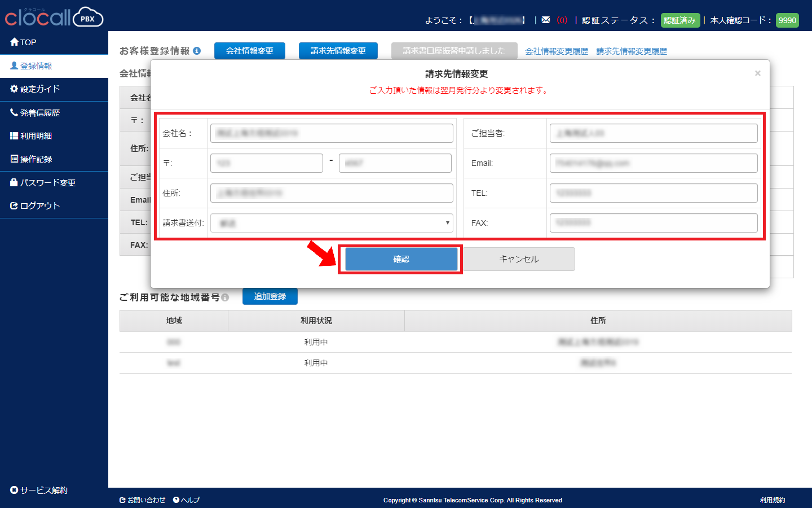
Task: Click the 利用状況 column header
Action: pyautogui.click(x=316, y=321)
